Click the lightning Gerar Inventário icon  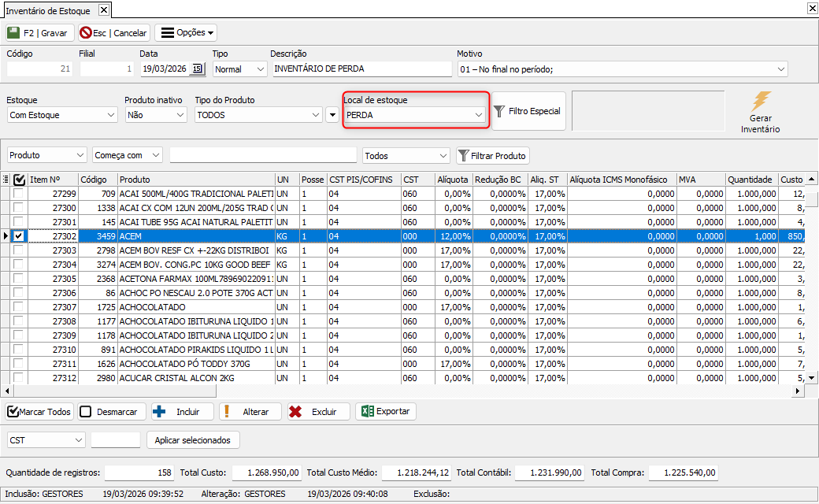click(x=760, y=102)
